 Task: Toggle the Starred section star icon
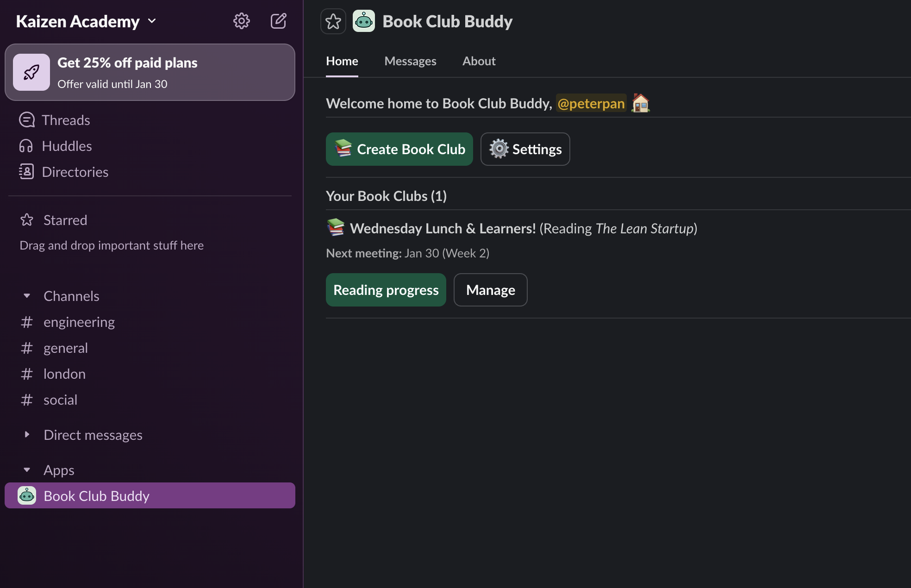(27, 220)
